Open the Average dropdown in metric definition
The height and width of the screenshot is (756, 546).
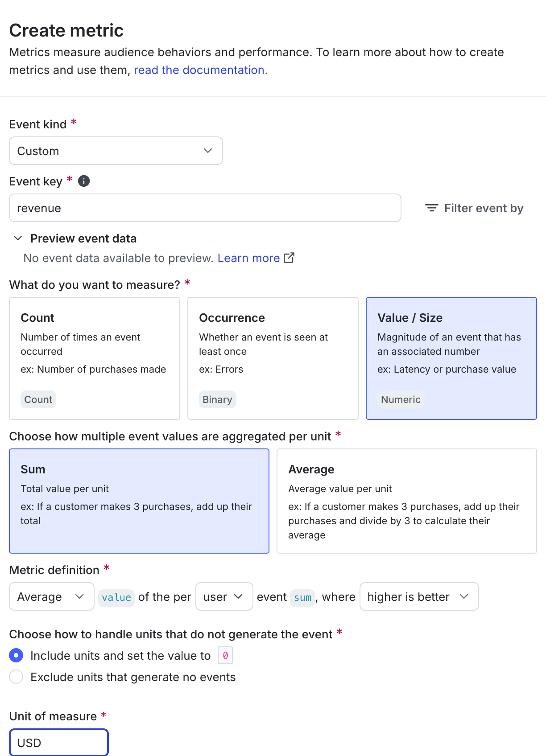coord(51,596)
